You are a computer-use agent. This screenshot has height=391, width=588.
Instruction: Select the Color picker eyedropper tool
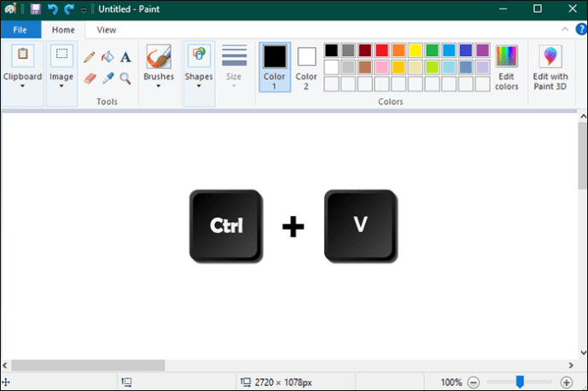point(108,79)
